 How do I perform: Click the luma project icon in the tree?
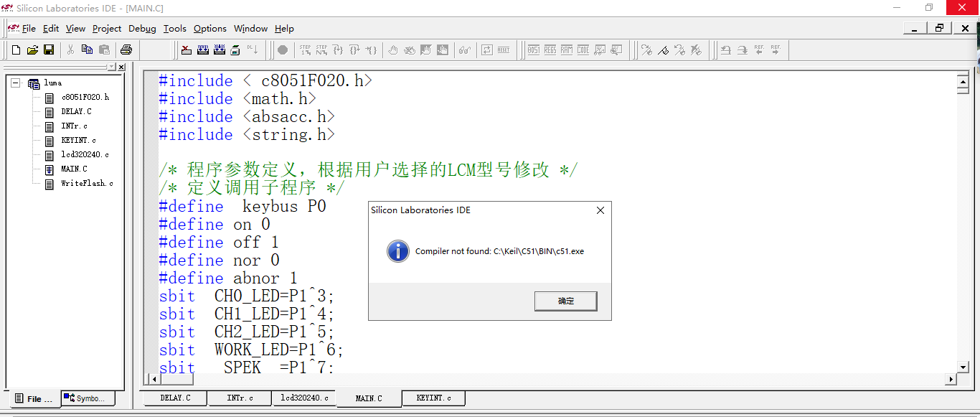pos(34,83)
